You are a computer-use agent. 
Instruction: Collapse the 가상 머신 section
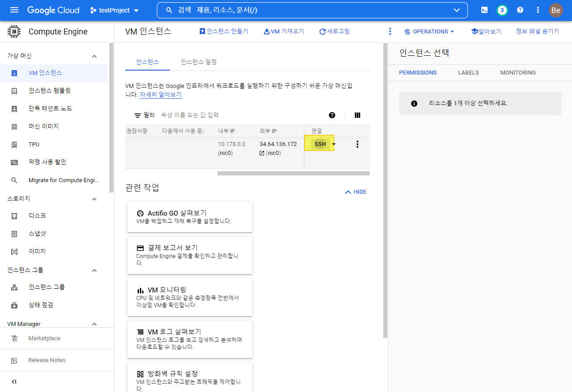click(x=94, y=56)
